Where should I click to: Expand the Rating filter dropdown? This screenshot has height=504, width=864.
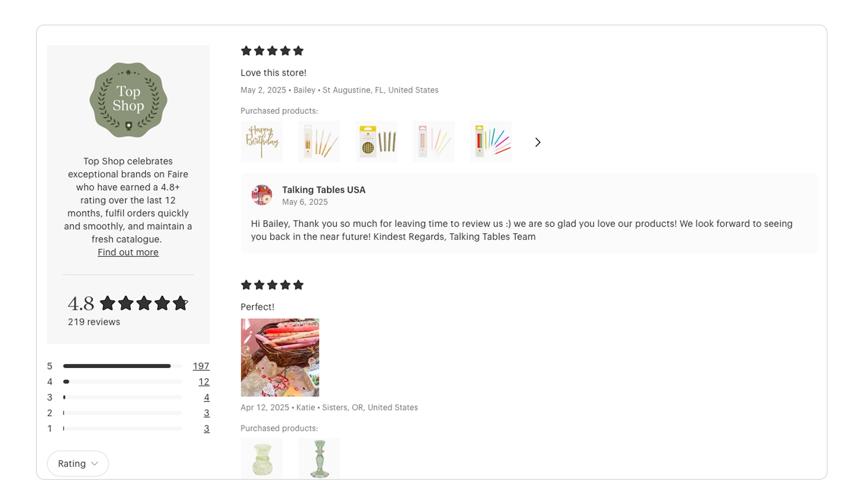tap(78, 464)
